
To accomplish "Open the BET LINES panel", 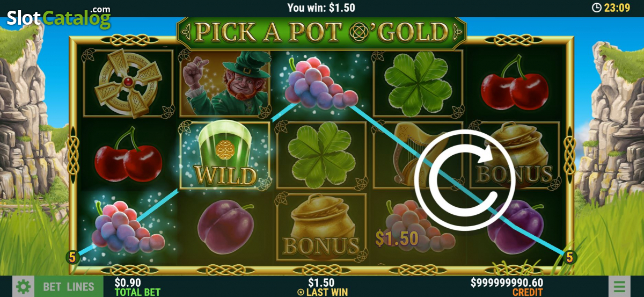I will click(x=68, y=286).
